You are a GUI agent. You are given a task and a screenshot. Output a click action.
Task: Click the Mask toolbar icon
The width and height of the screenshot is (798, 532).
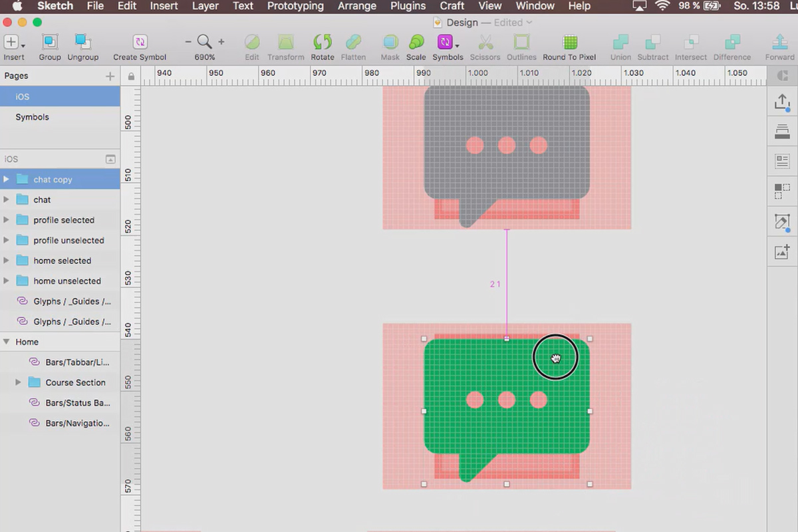[390, 43]
